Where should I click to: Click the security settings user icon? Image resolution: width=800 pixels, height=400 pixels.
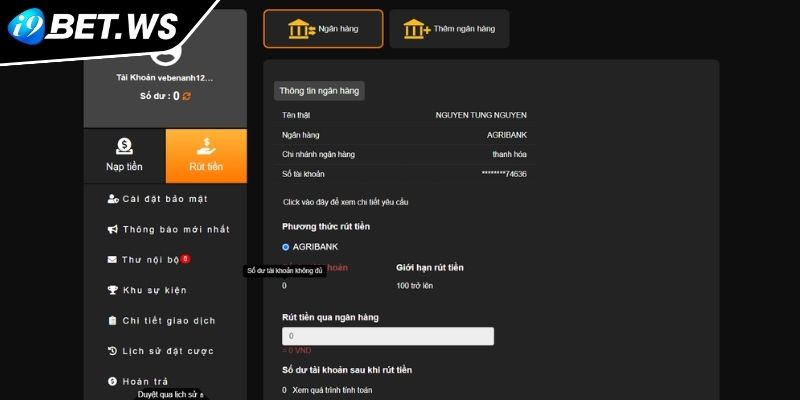click(113, 199)
